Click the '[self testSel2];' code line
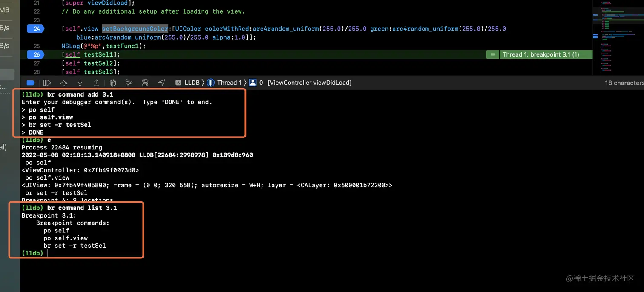The height and width of the screenshot is (292, 644). [x=91, y=63]
